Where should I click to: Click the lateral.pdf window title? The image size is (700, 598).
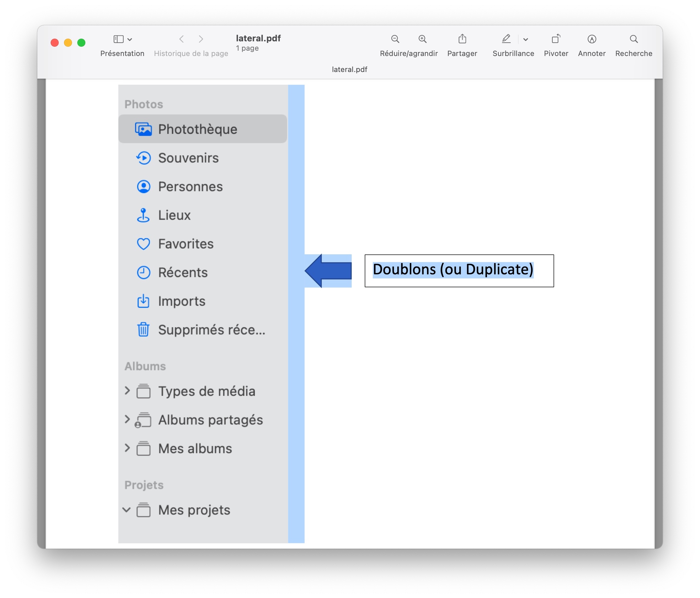[x=258, y=38]
